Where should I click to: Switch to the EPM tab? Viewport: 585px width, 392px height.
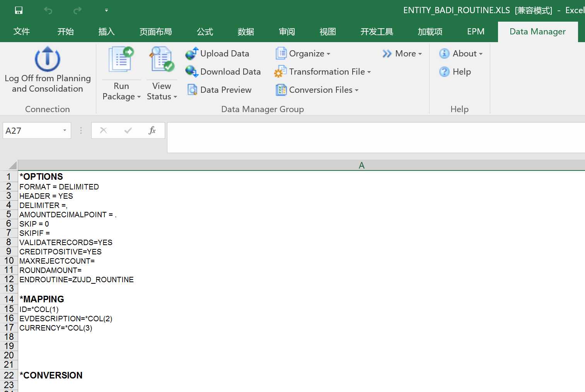coord(476,32)
